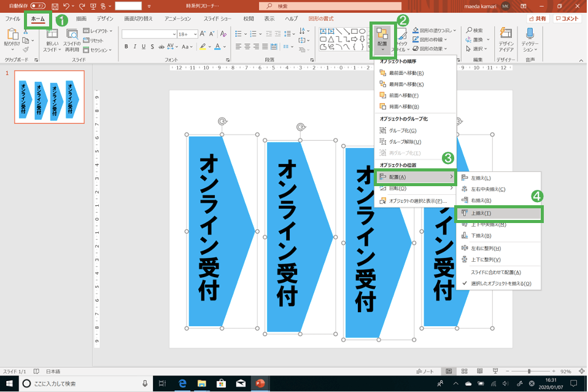
Task: Select グループ化 menu item
Action: coord(416,131)
